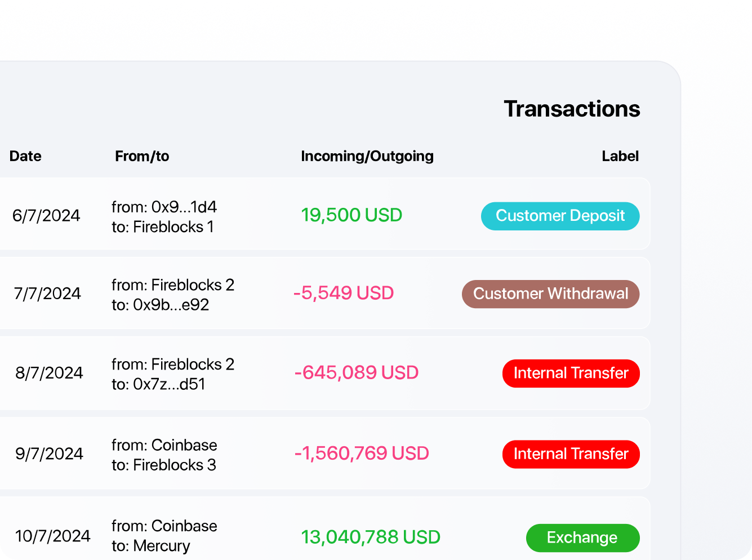Click the Customer Withdrawal label badge

(550, 294)
